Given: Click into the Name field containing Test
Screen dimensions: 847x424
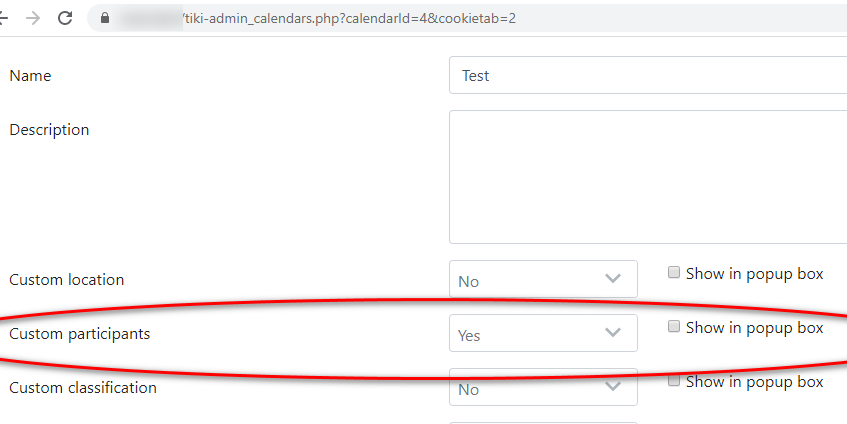Looking at the screenshot, I should [648, 75].
